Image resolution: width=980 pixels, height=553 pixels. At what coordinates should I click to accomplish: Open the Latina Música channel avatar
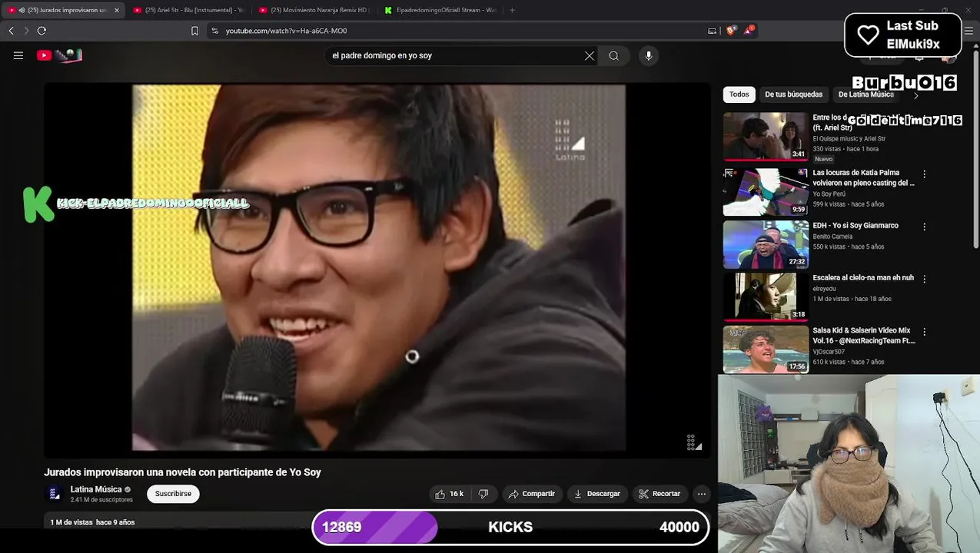[x=55, y=494]
